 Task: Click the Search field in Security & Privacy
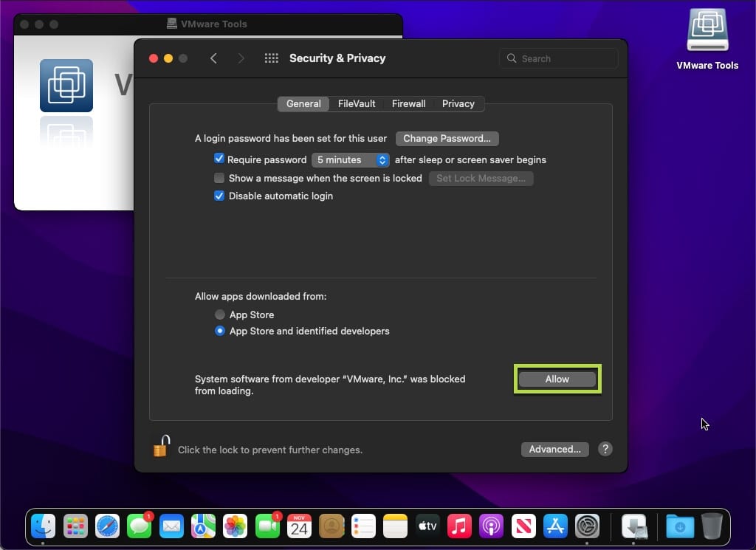[x=559, y=58]
